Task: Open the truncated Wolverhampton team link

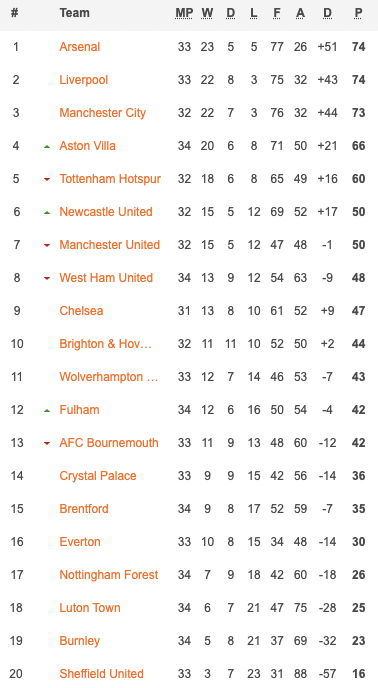Action: 108,376
